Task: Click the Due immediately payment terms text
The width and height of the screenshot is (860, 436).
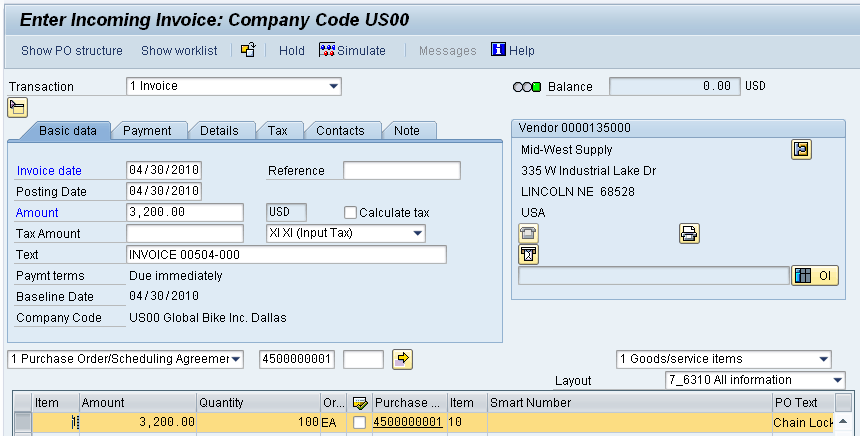Action: point(176,275)
